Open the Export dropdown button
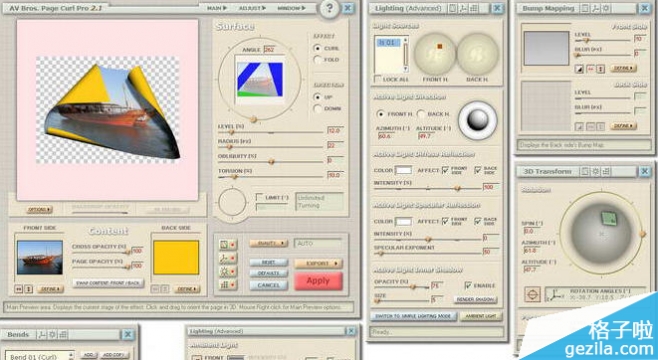The height and width of the screenshot is (360, 658). (318, 263)
